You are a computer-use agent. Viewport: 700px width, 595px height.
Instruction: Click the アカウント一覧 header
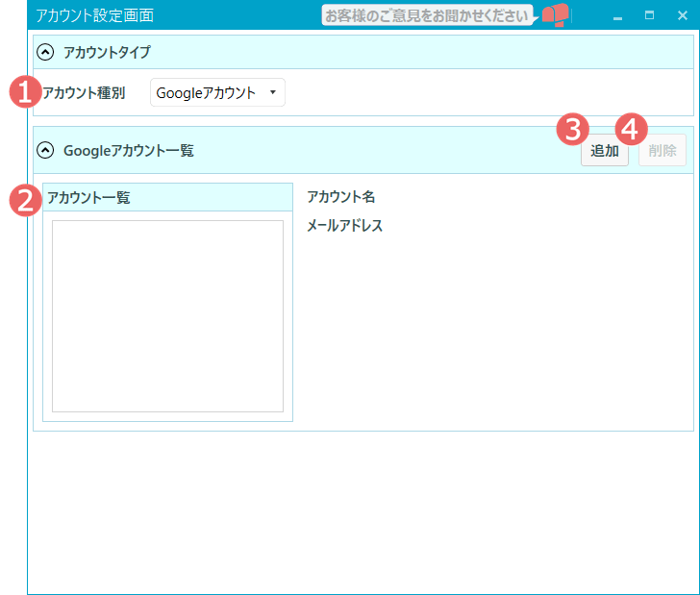[x=167, y=197]
